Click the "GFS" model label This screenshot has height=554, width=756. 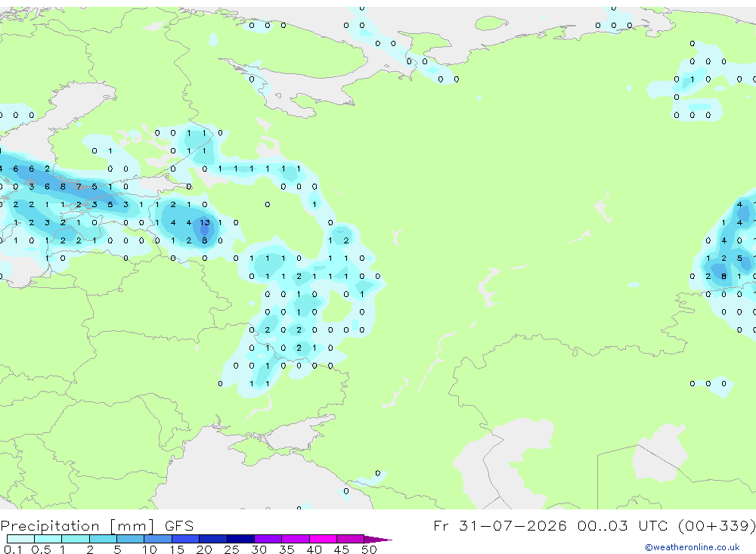coord(179,526)
